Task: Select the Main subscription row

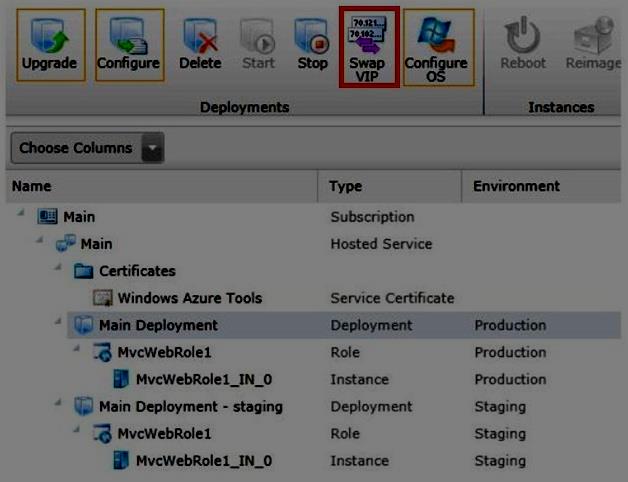Action: 314,217
